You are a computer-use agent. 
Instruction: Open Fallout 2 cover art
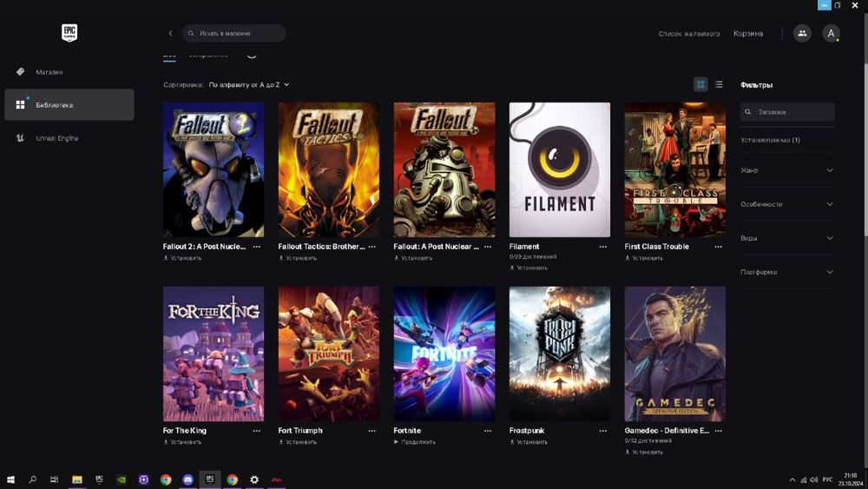[214, 169]
